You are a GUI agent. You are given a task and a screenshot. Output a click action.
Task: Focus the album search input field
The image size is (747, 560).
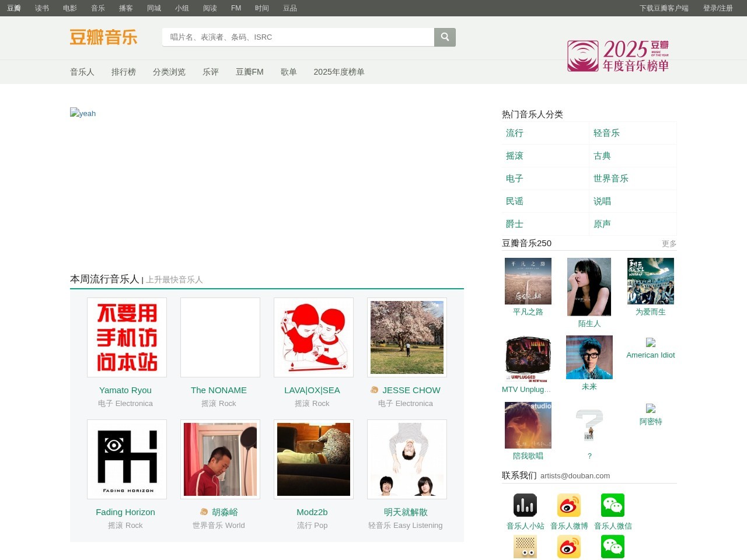coord(298,37)
